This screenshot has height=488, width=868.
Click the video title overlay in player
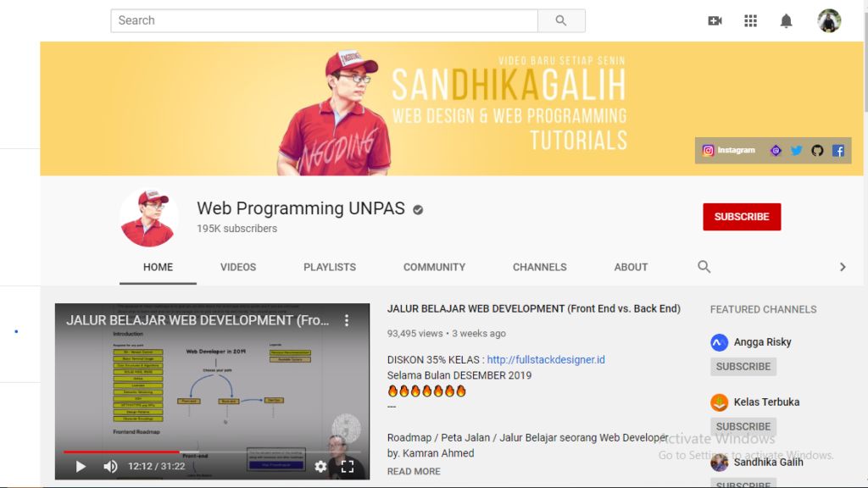(x=198, y=320)
